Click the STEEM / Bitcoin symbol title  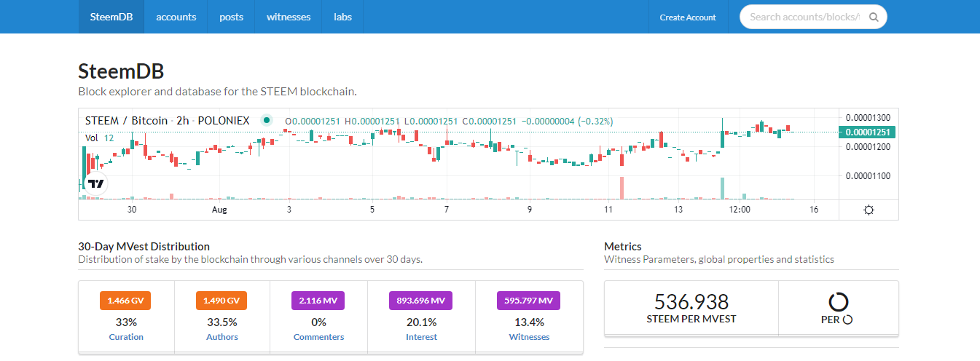point(126,120)
